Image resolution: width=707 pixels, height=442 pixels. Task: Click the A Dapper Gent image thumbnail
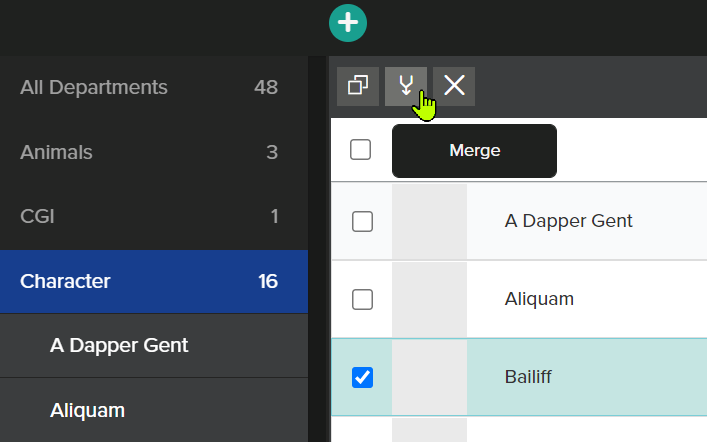point(429,221)
